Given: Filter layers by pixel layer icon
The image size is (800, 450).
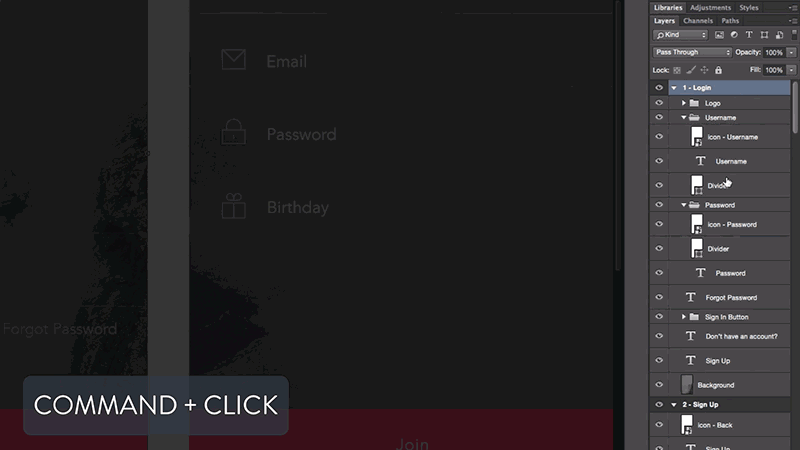Looking at the screenshot, I should coord(719,35).
